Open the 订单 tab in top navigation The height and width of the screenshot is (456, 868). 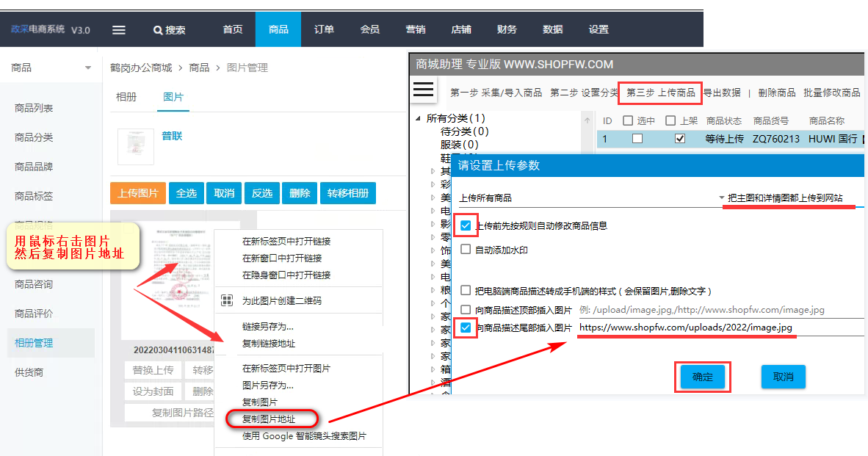click(324, 29)
